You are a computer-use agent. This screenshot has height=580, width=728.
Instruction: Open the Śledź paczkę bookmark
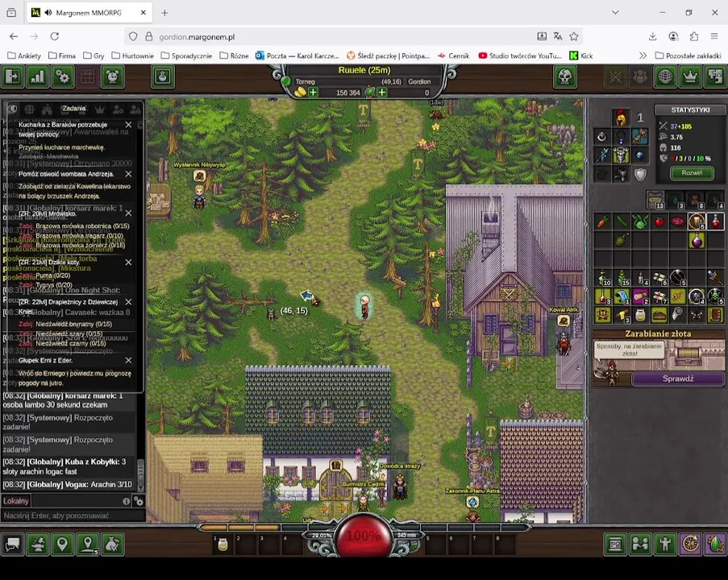point(388,56)
